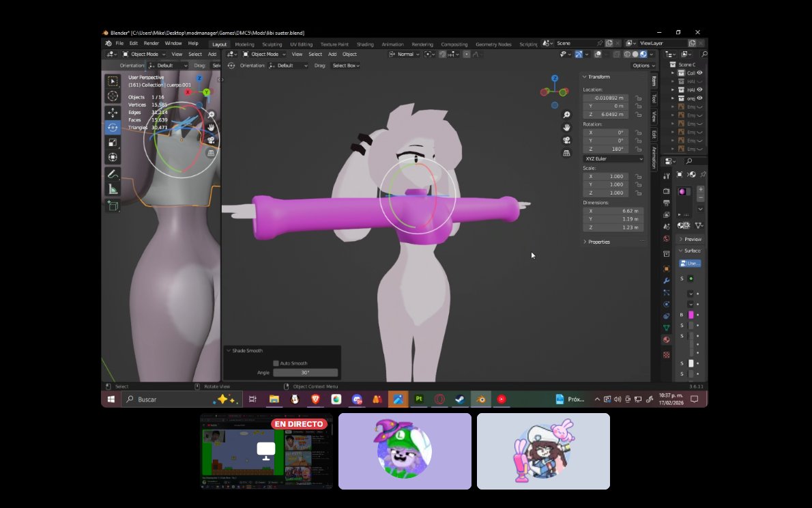This screenshot has width=812, height=508.
Task: Enable Auto Smooth checkbox
Action: [x=276, y=363]
